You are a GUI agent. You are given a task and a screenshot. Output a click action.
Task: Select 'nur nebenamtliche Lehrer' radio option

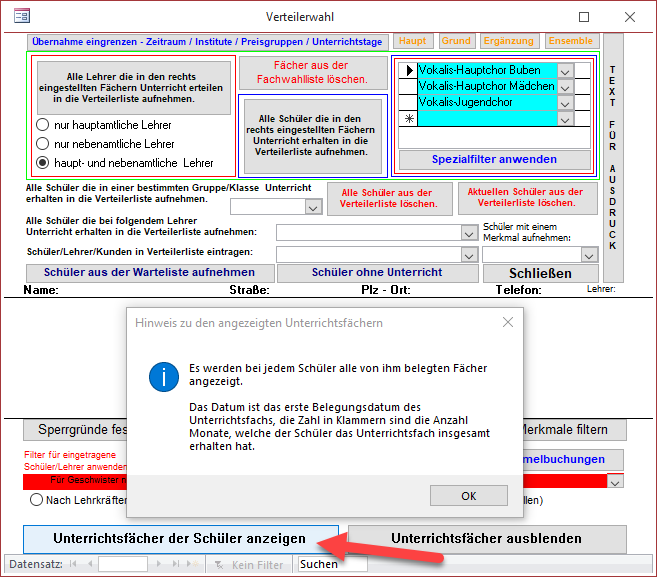43,144
